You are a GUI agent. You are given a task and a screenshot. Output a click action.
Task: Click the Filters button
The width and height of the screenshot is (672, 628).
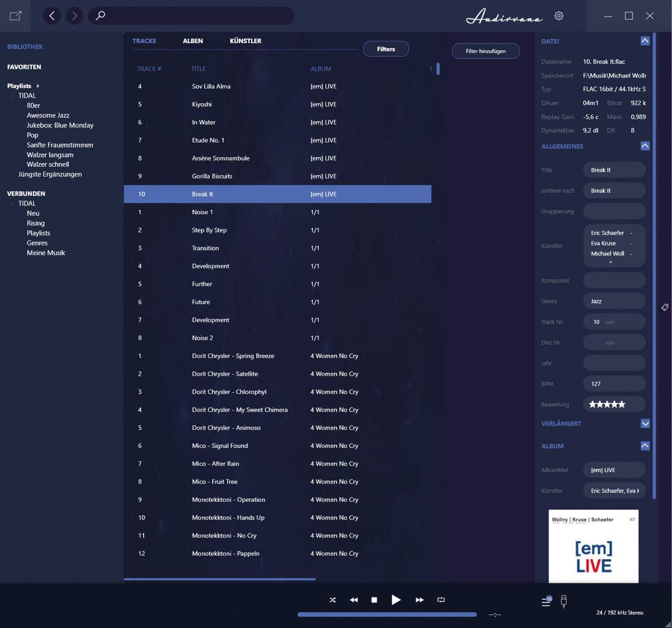[x=386, y=49]
